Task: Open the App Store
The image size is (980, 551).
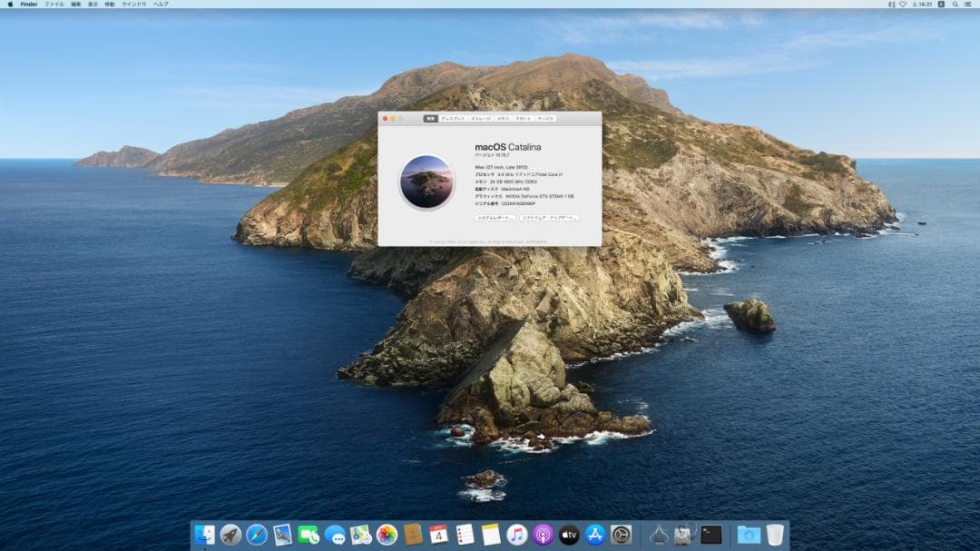Action: (594, 533)
